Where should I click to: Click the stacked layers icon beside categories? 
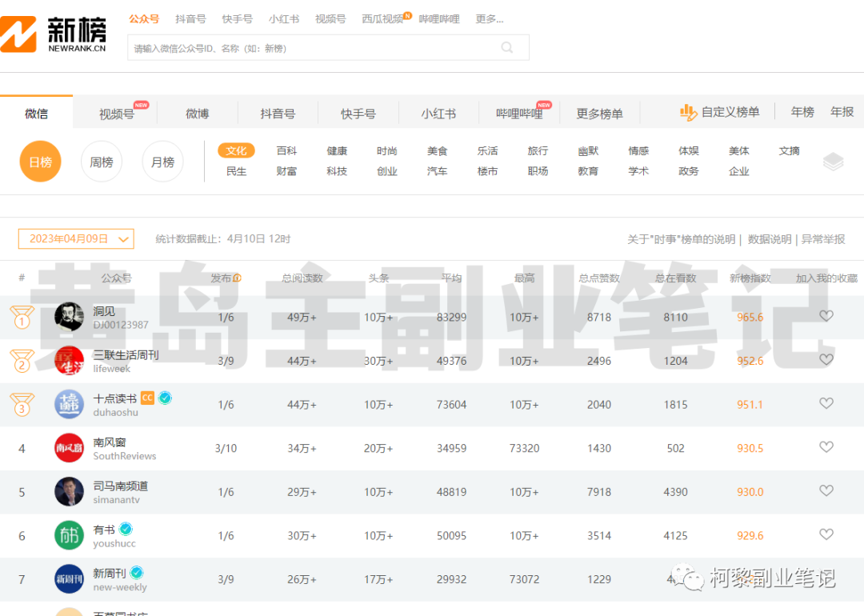pyautogui.click(x=833, y=162)
